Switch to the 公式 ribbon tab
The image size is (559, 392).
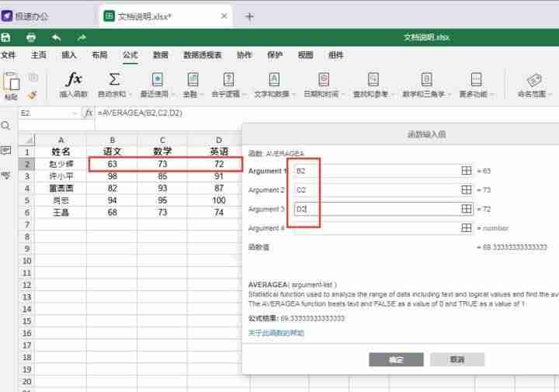(x=130, y=55)
